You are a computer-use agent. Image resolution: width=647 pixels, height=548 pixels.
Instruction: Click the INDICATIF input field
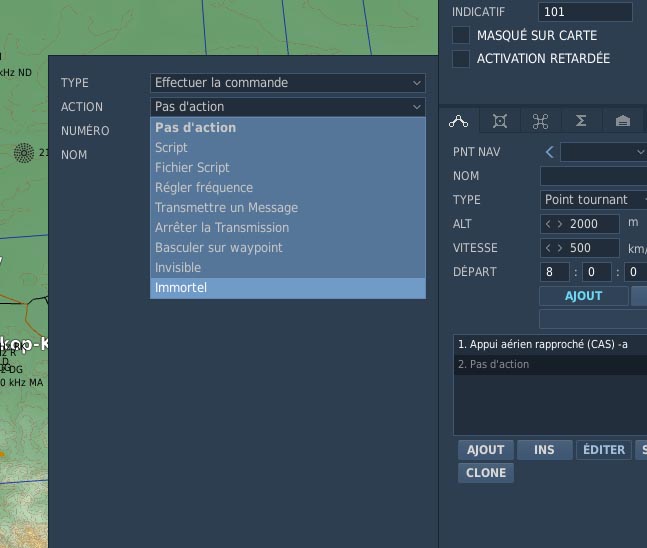point(585,12)
